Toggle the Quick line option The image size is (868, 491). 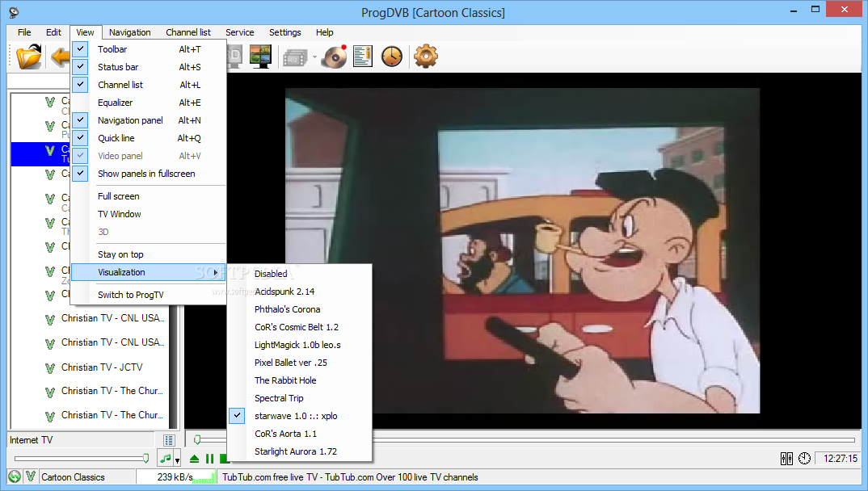click(x=149, y=138)
